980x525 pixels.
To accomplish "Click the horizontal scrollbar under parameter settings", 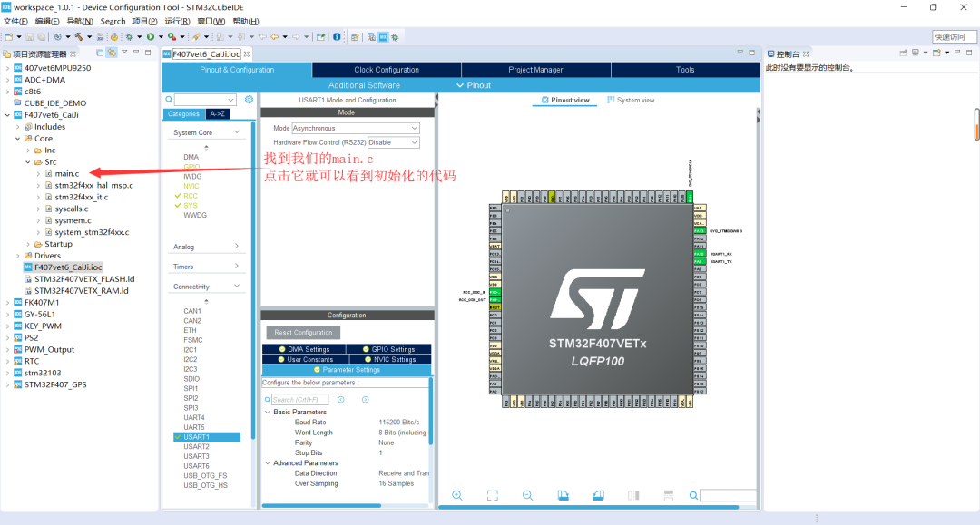I will tap(321, 506).
